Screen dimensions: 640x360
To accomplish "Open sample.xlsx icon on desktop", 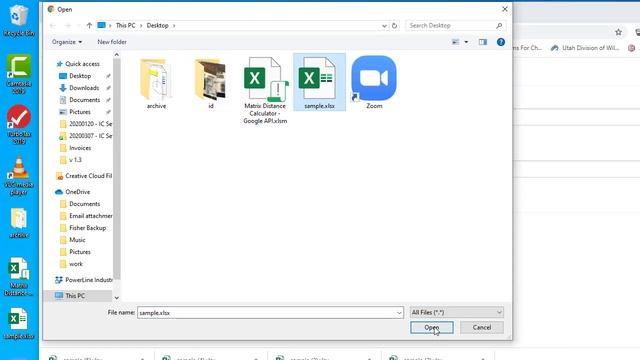I will [18, 324].
